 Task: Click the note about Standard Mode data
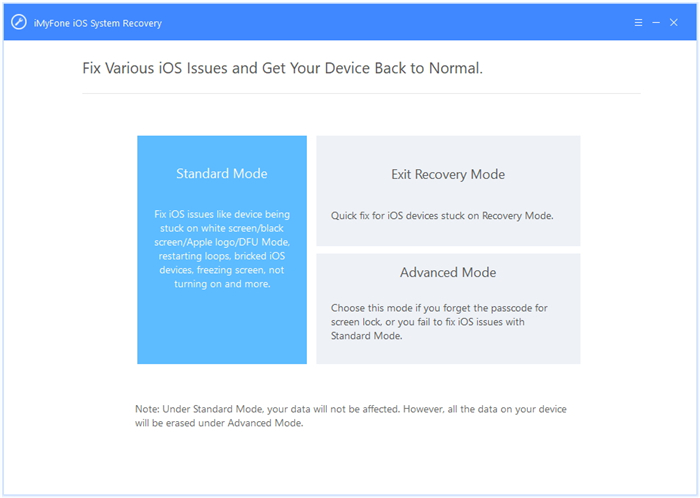point(351,416)
